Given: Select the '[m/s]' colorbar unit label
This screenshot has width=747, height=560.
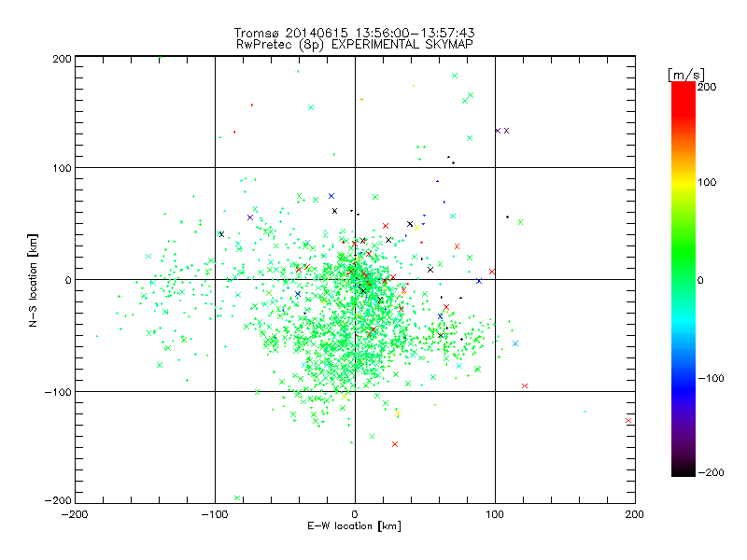Looking at the screenshot, I should tap(686, 75).
